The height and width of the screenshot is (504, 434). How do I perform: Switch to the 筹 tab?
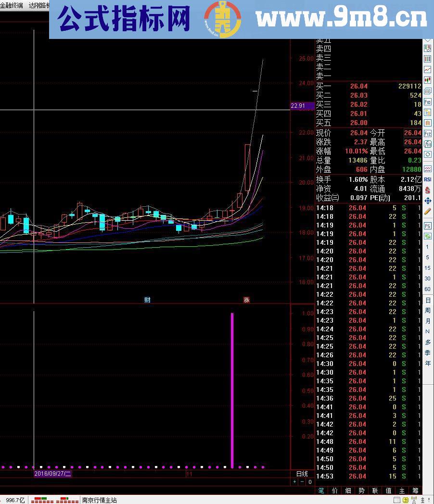pos(415,491)
